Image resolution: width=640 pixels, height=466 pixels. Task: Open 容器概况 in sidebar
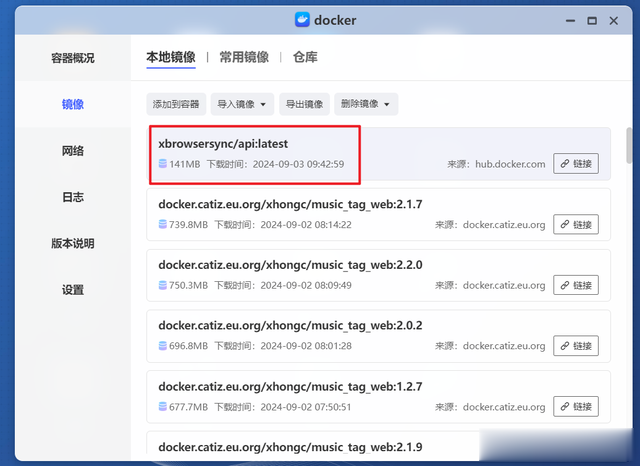click(73, 58)
